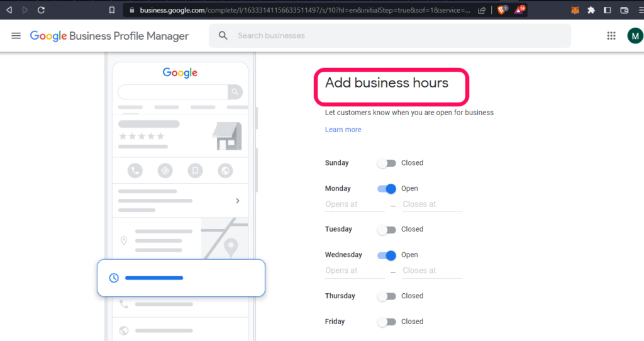
Task: Open the account avatar M
Action: coord(635,36)
